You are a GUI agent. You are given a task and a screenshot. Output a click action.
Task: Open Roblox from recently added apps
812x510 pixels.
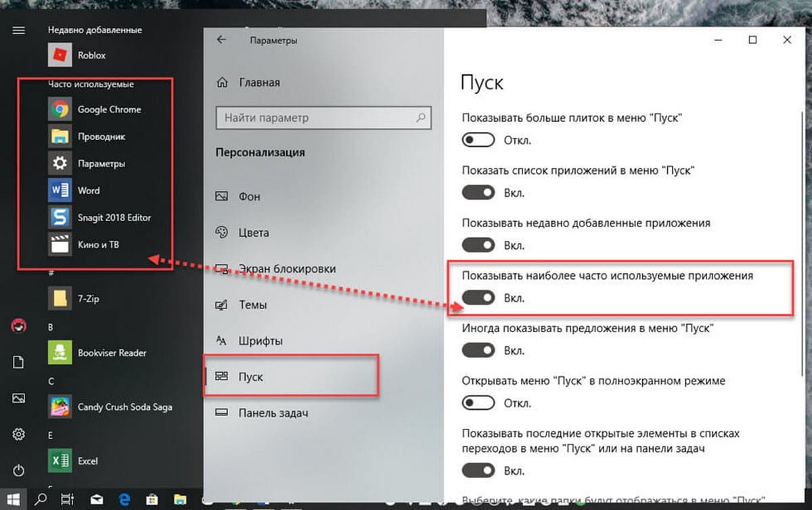(78, 55)
